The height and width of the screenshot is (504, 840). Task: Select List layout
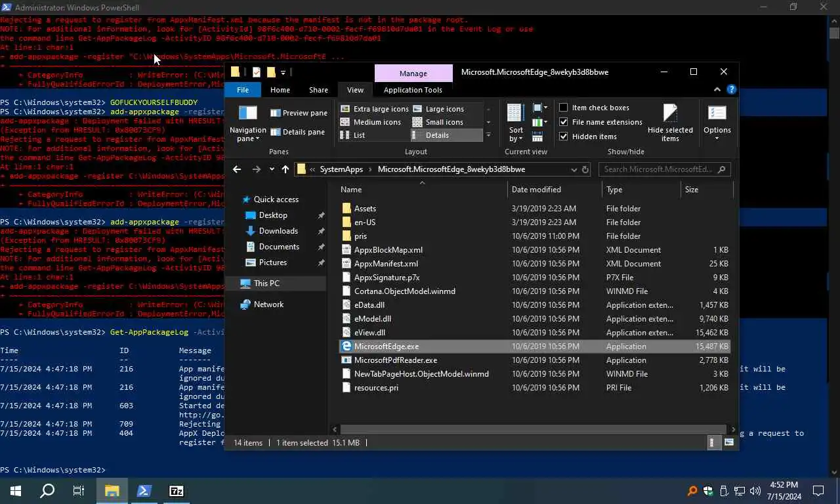pyautogui.click(x=353, y=135)
